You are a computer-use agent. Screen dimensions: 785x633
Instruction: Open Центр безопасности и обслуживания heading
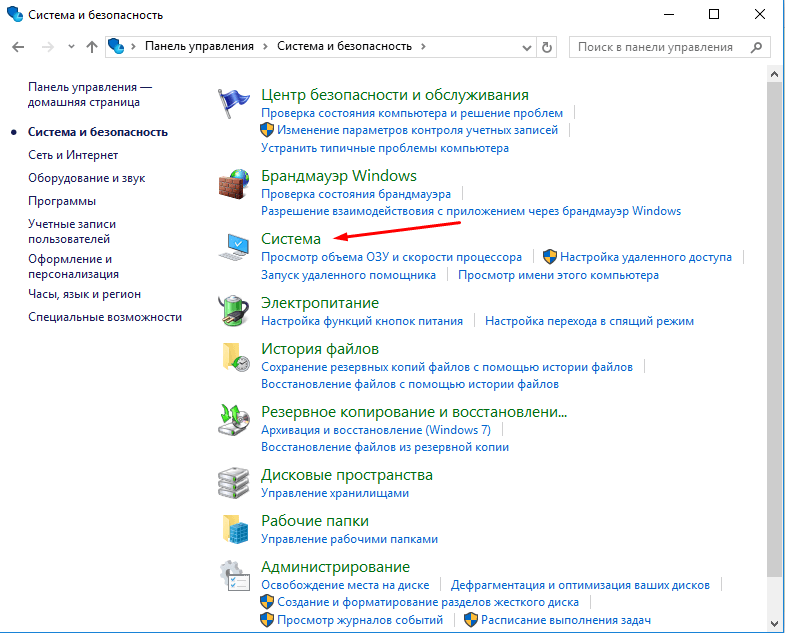395,95
